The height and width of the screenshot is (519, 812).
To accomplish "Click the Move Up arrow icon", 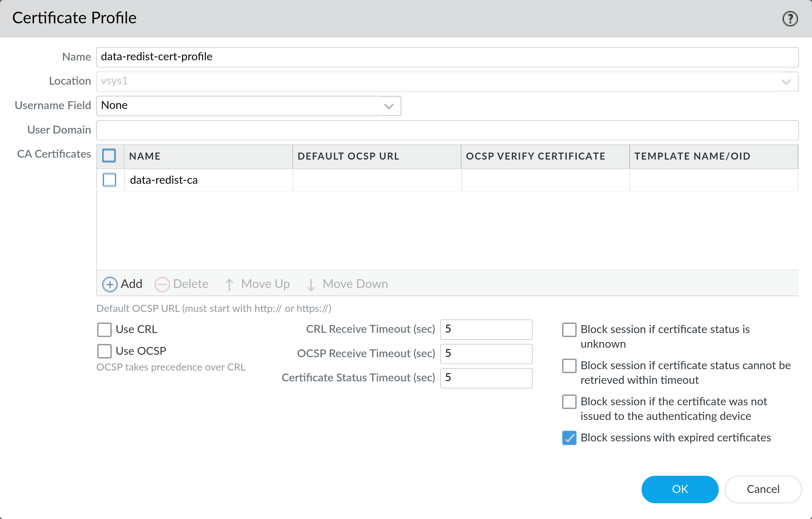I will [229, 284].
